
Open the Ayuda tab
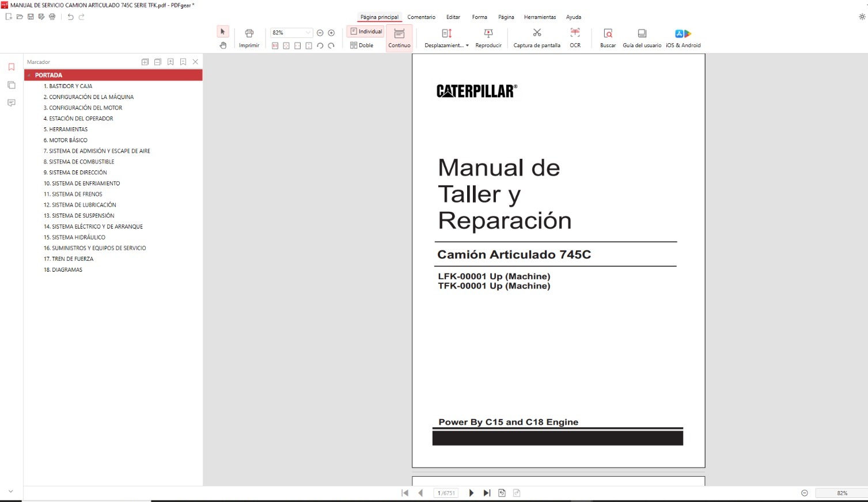pos(573,17)
